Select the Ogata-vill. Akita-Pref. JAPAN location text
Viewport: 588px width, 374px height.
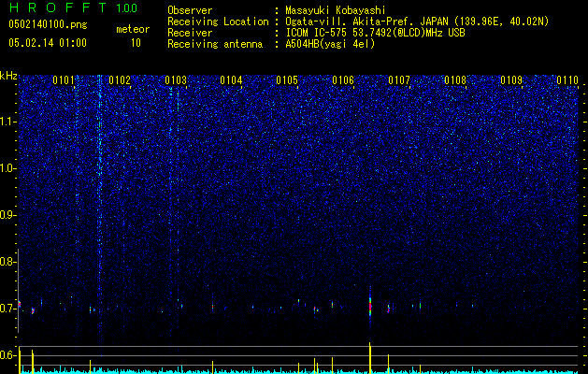click(417, 22)
